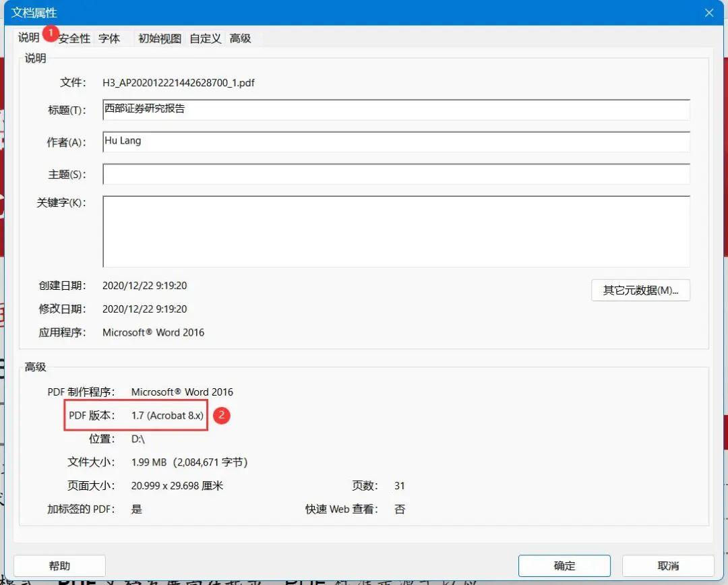
Task: Open 其它元数据(M)... dialog
Action: tap(640, 290)
